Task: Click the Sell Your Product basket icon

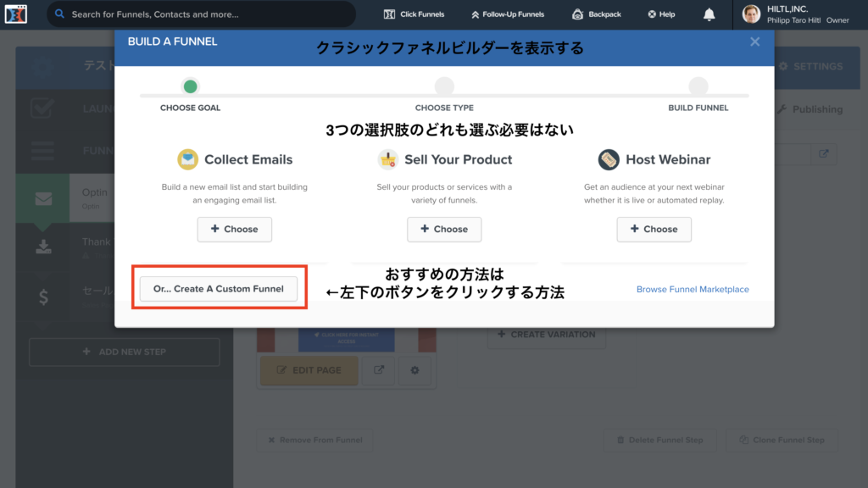Action: point(387,159)
